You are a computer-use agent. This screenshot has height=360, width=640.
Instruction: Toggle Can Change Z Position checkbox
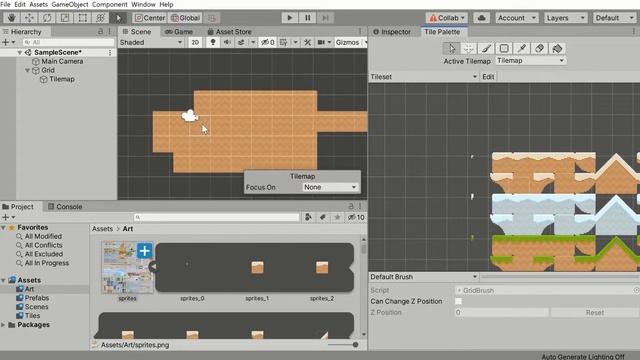point(458,301)
